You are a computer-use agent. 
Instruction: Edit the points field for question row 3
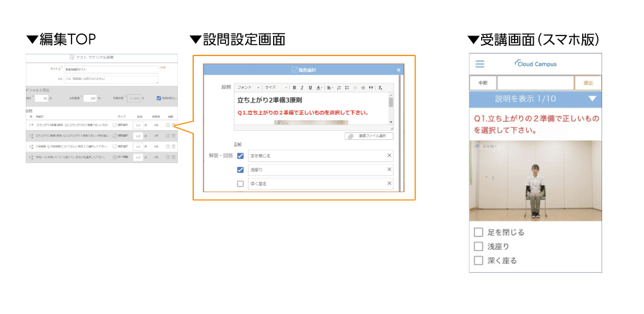pos(138,146)
